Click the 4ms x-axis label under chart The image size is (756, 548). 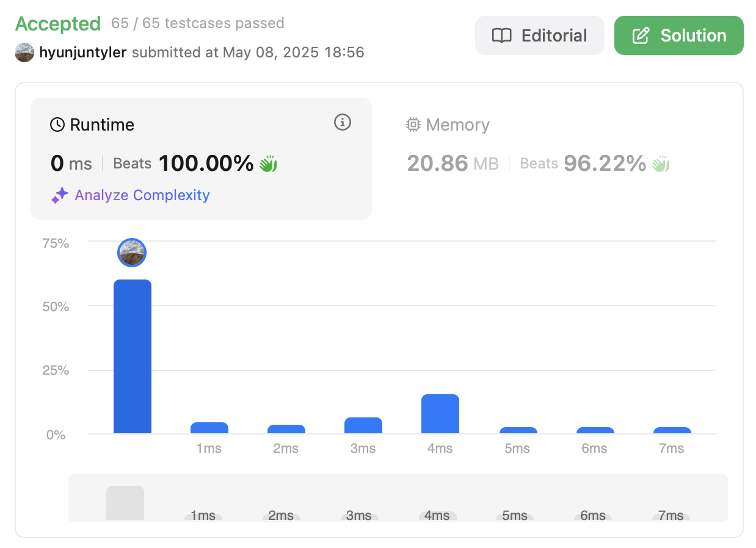[x=440, y=449]
